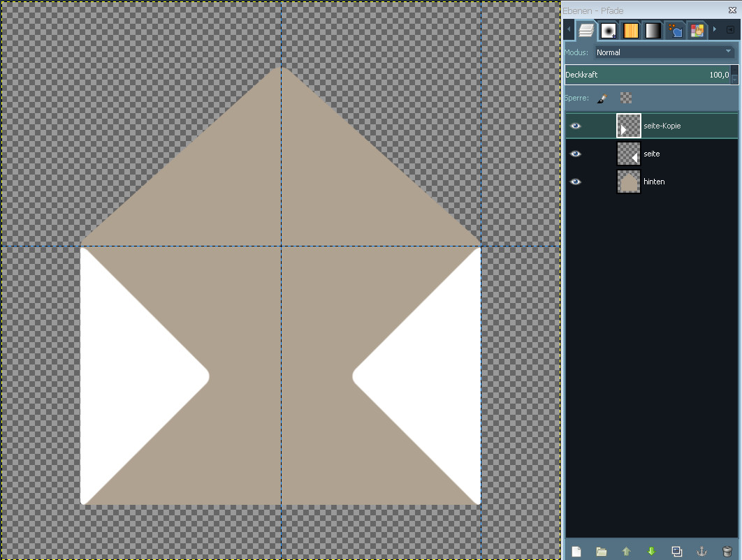Delete layer using the trash can icon
Viewport: 742px width, 560px height.
(727, 552)
